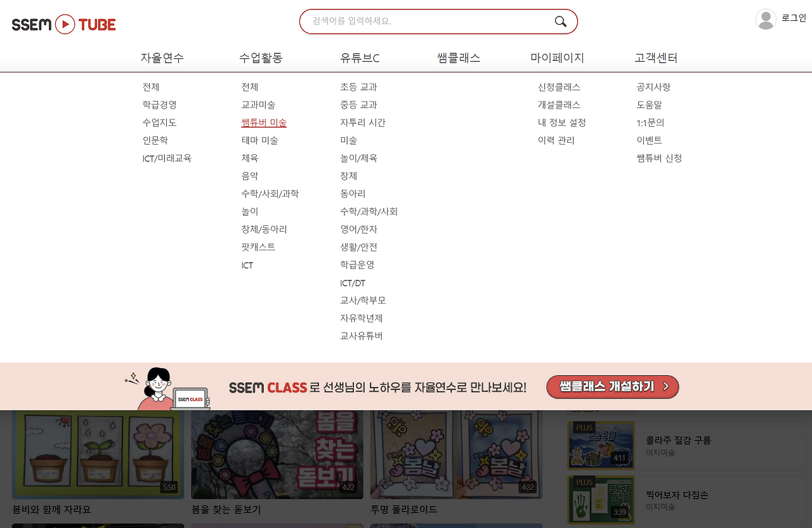
Task: Click the arrow icon in 쌤클래스 개설하기 button
Action: pos(666,386)
